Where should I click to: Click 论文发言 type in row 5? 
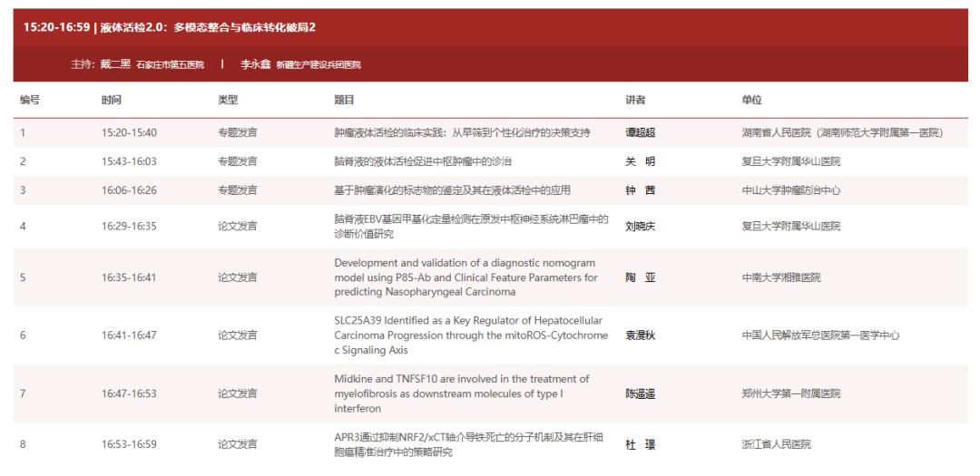(238, 277)
